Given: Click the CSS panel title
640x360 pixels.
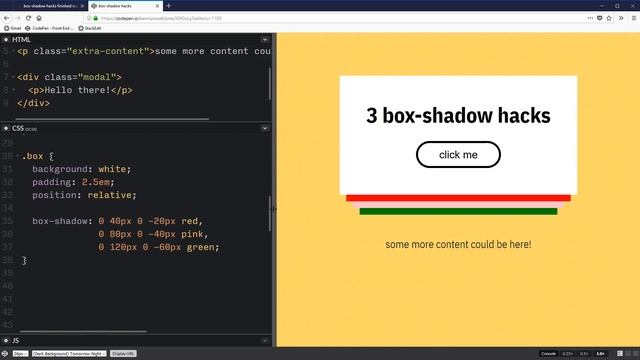Looking at the screenshot, I should [18, 128].
